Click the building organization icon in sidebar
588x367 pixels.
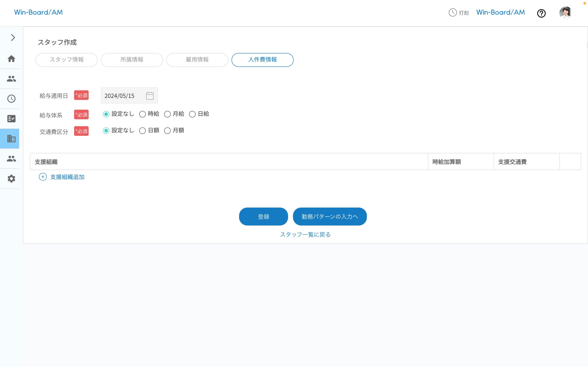point(11,139)
